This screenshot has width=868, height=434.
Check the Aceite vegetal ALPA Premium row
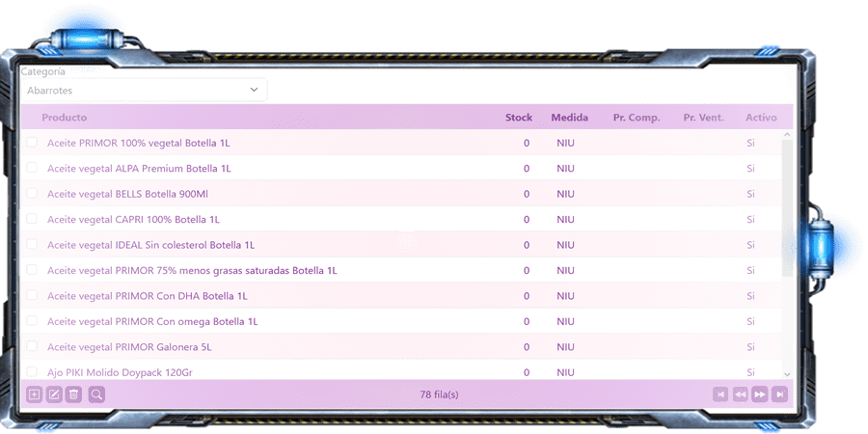[x=32, y=168]
